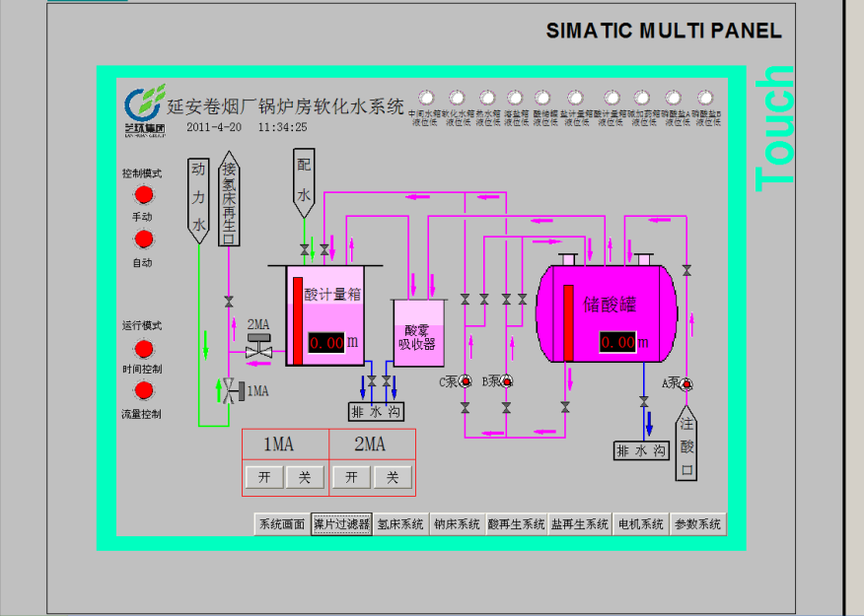Screen dimensions: 864x616
Task: Click the 储酸罐 level value display
Action: pyautogui.click(x=617, y=343)
